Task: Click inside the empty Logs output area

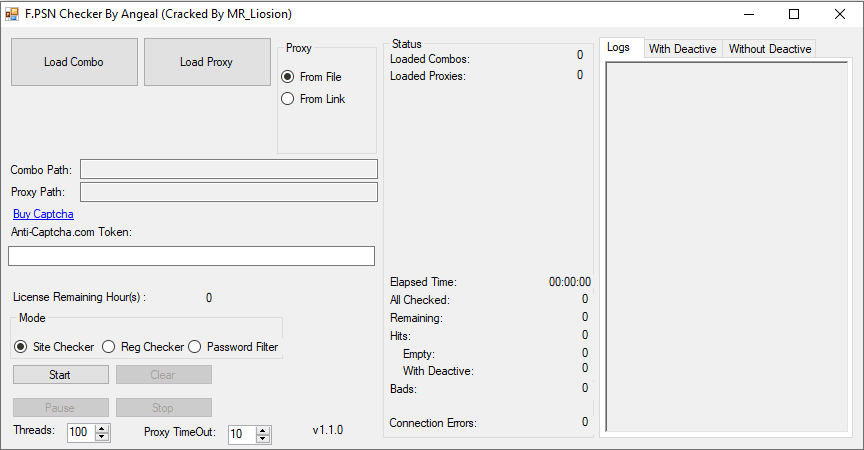Action: (x=727, y=247)
